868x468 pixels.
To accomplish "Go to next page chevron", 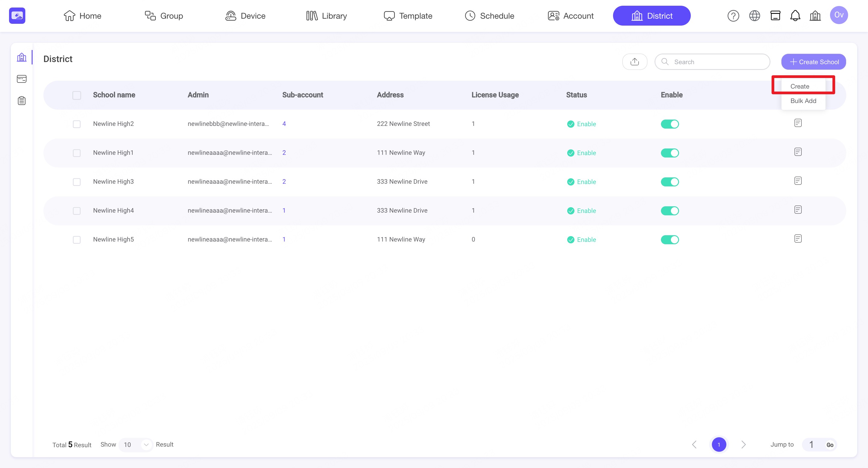I will (x=743, y=445).
